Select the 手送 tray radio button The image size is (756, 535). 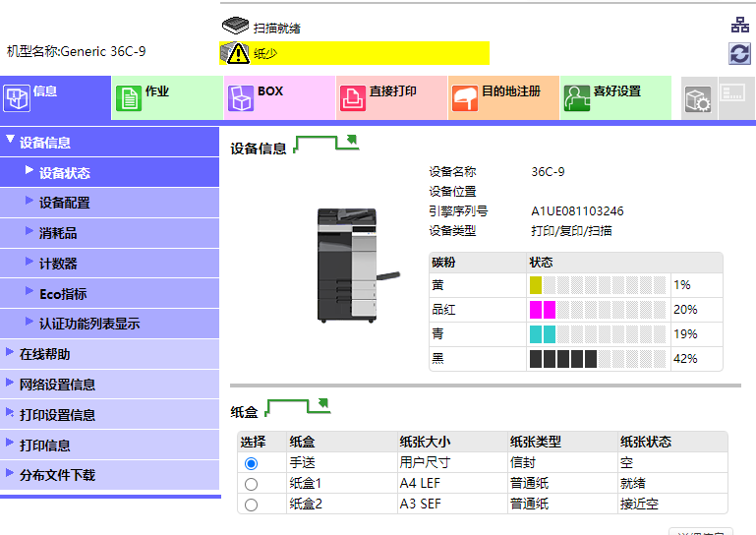coord(251,462)
